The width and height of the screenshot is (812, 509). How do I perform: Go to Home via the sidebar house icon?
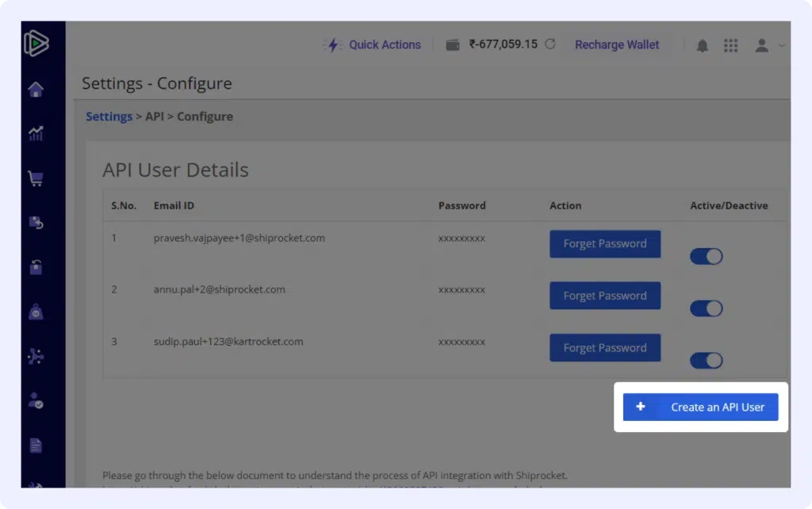pyautogui.click(x=36, y=90)
